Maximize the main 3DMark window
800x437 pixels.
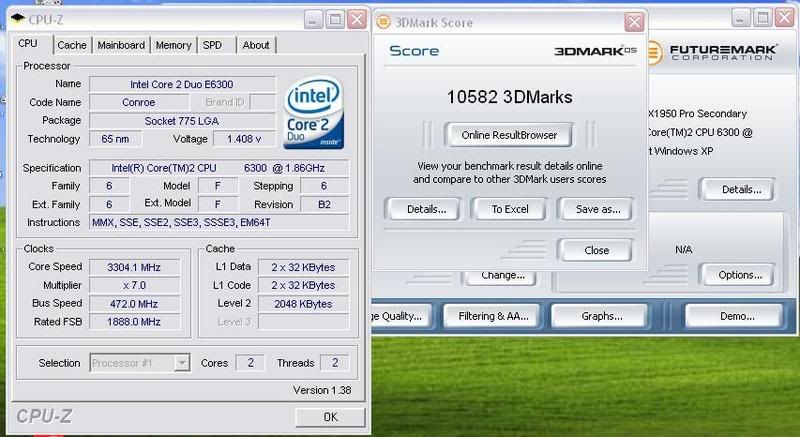click(763, 18)
